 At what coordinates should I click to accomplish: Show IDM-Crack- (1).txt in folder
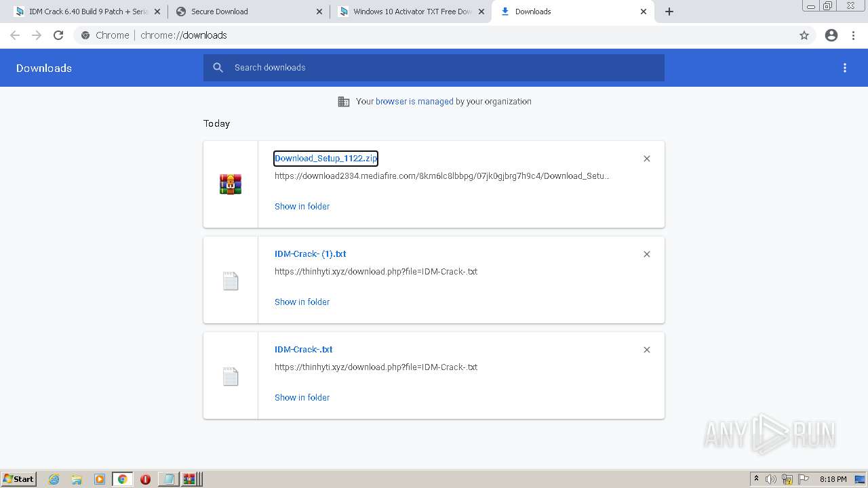tap(302, 302)
